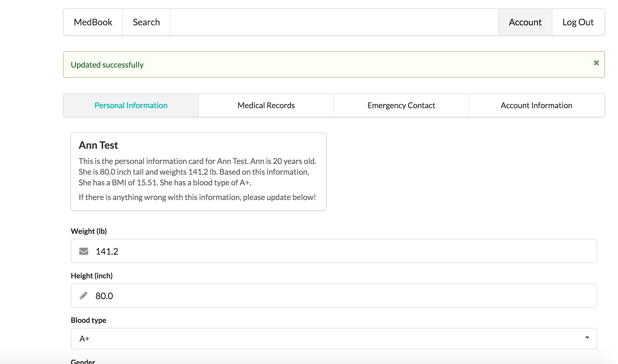Expand the A+ blood type selector
618x364 pixels.
[x=334, y=339]
